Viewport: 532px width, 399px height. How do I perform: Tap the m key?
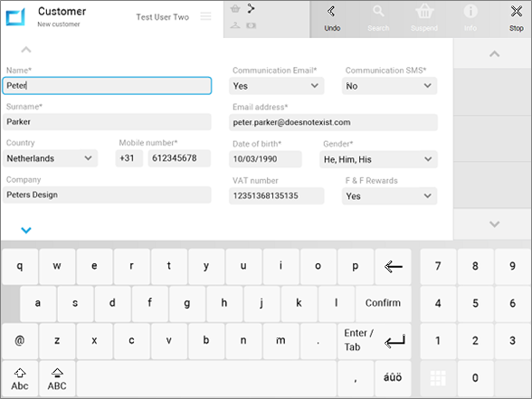280,341
